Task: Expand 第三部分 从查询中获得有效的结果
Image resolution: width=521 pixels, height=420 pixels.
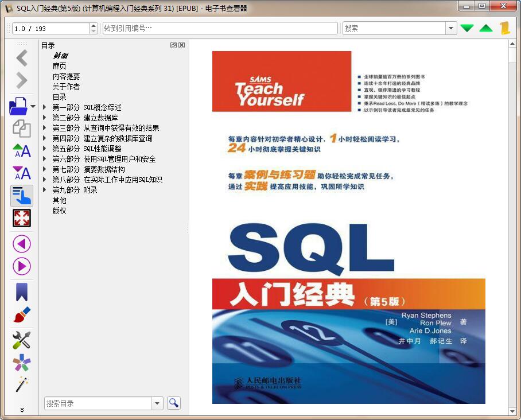Action: tap(44, 127)
